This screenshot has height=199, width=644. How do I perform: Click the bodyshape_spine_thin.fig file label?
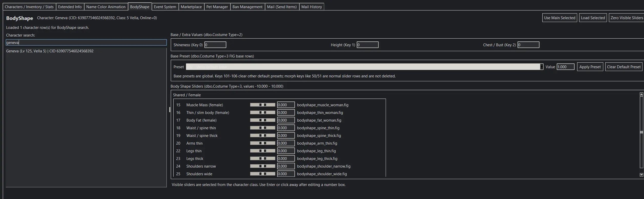pyautogui.click(x=318, y=128)
